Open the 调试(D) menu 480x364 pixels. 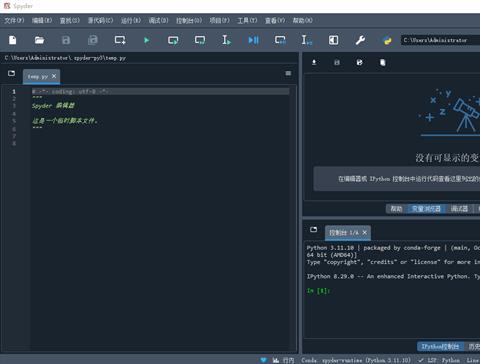point(158,20)
